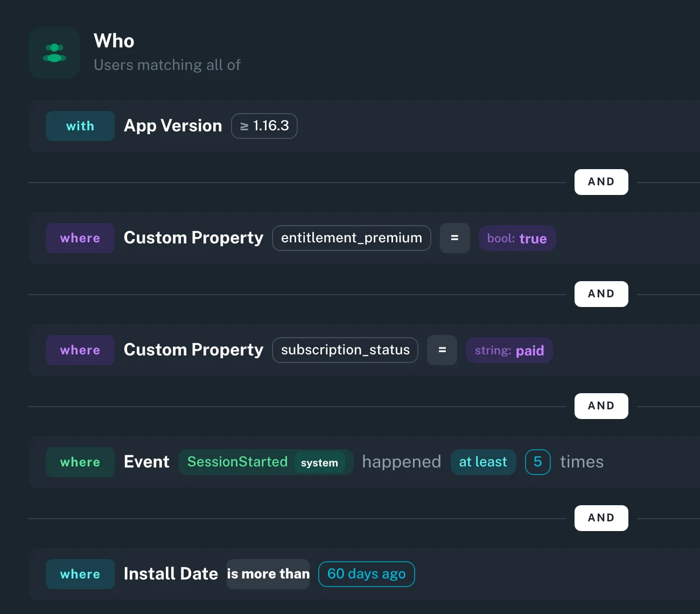700x614 pixels.
Task: Select the SessionStarted event chip
Action: click(x=237, y=462)
